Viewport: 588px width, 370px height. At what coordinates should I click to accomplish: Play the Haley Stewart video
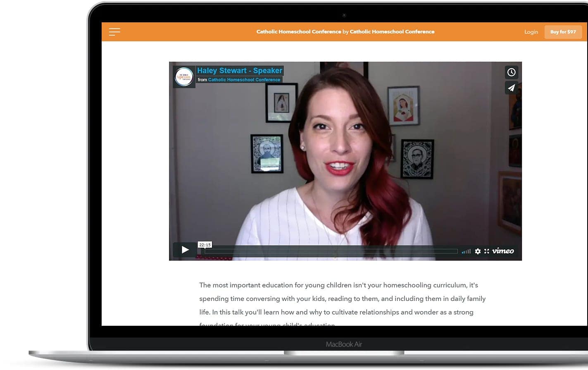[185, 250]
